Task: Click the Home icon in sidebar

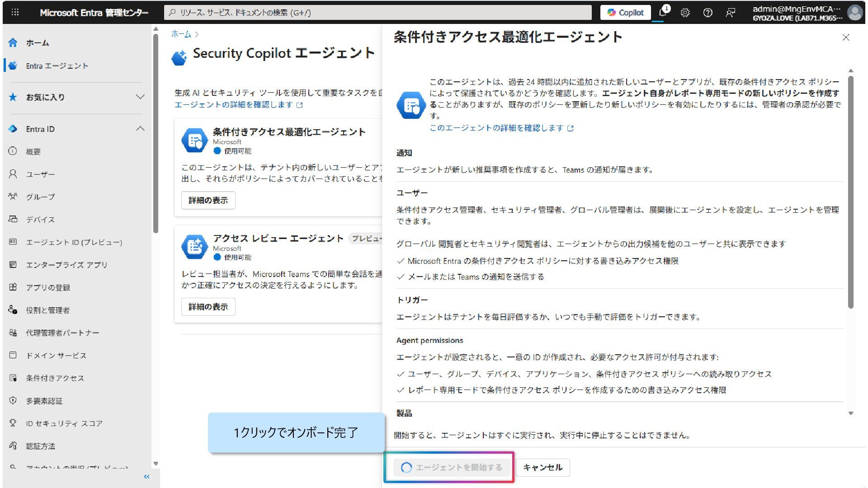Action: click(13, 43)
